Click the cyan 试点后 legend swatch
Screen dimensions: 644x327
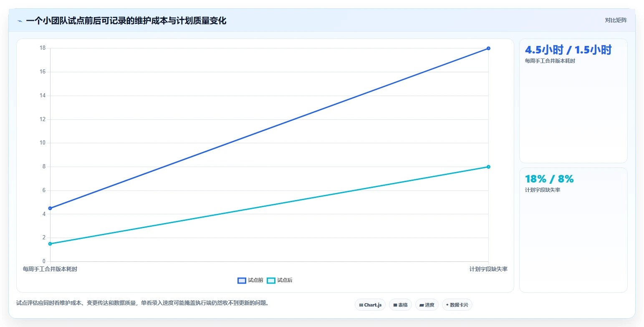pyautogui.click(x=271, y=280)
